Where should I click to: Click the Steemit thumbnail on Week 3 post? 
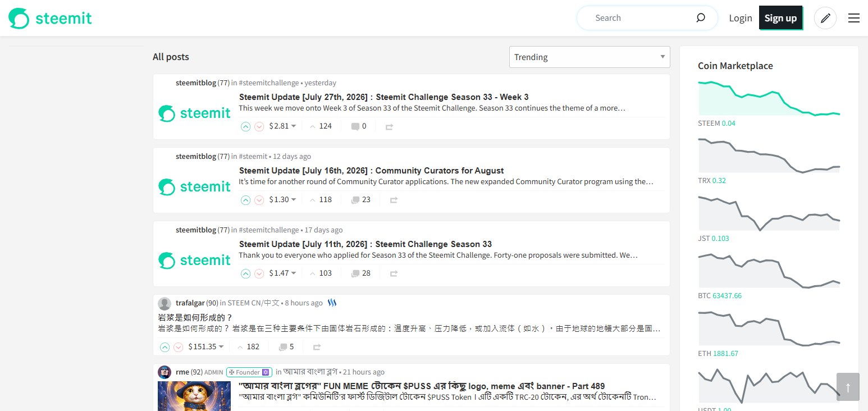pos(194,113)
